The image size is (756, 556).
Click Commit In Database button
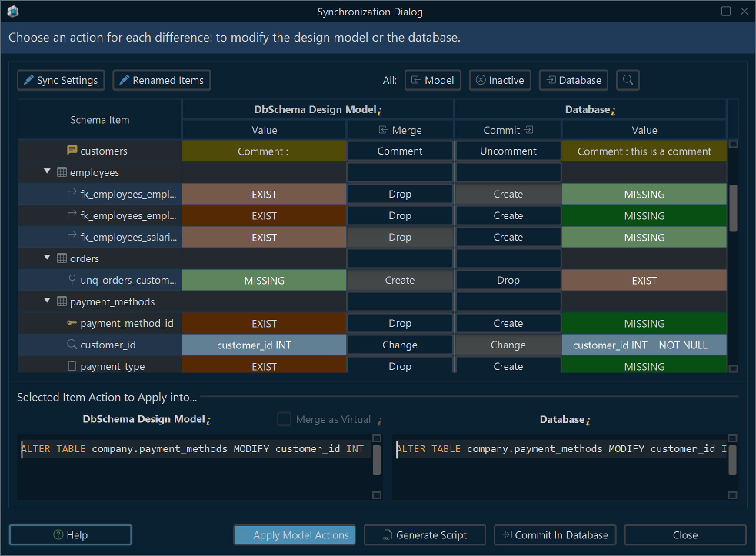[x=555, y=534]
